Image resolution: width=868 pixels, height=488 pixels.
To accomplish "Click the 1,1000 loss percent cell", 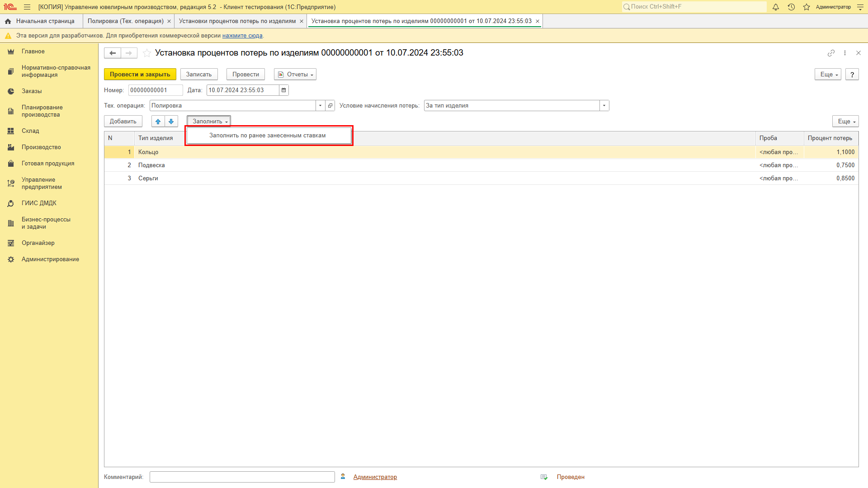I will 831,152.
